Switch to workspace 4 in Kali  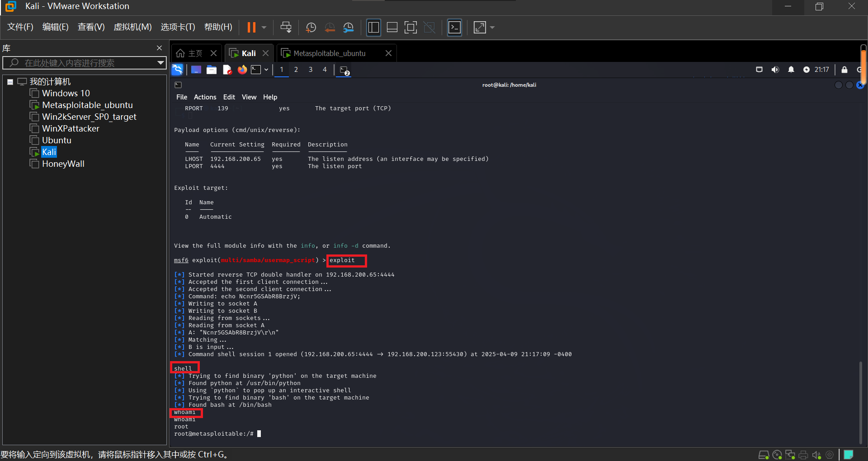coord(325,70)
